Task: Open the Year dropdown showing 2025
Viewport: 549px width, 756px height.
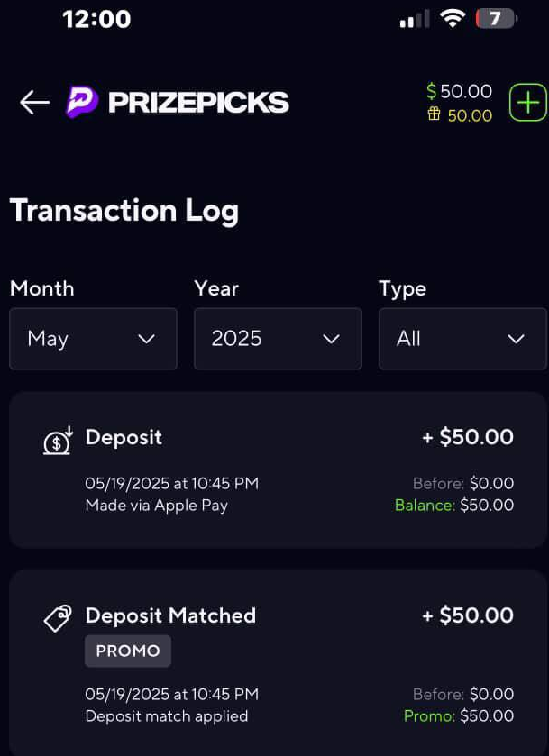Action: (x=278, y=339)
